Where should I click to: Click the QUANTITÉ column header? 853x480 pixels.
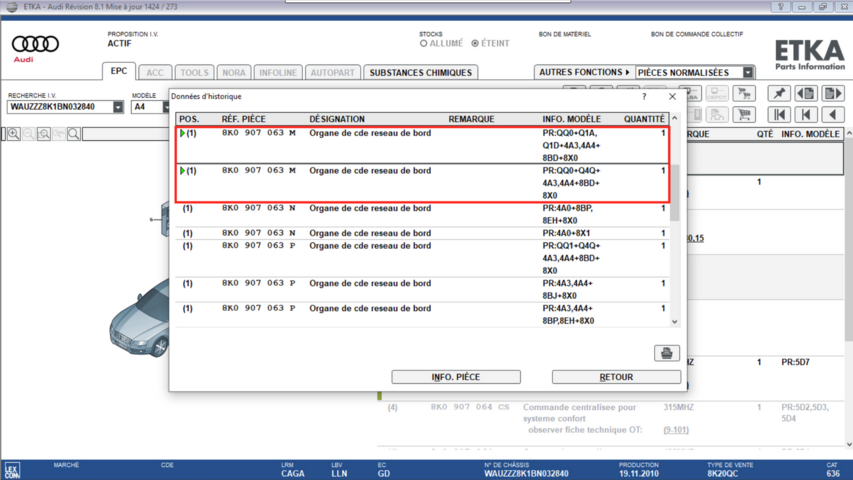[x=644, y=119]
